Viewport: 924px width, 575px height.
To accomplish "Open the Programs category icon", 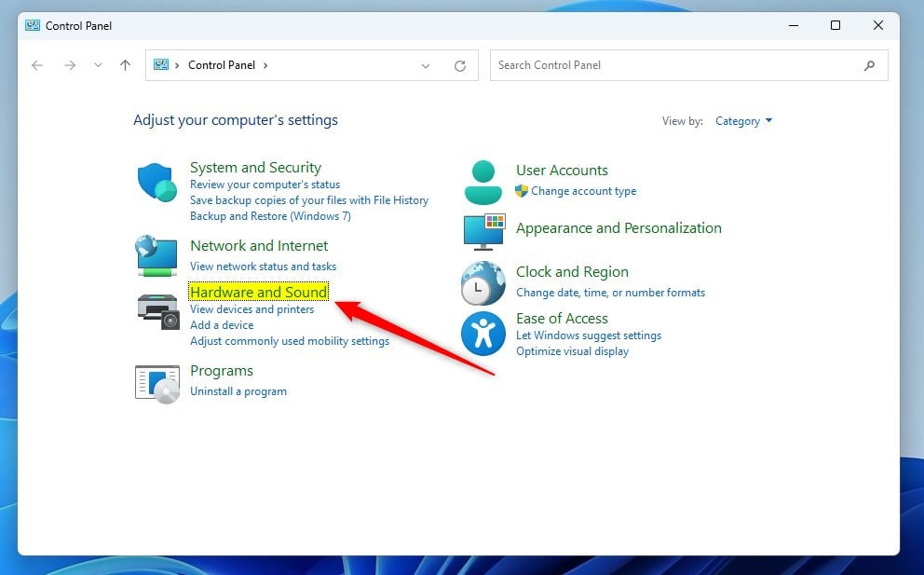I will click(157, 384).
